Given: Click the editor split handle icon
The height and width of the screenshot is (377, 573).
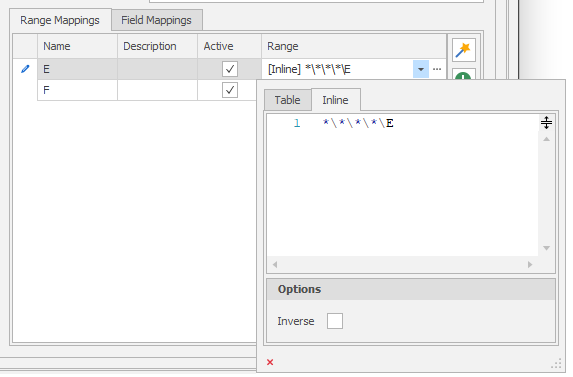Looking at the screenshot, I should 546,123.
